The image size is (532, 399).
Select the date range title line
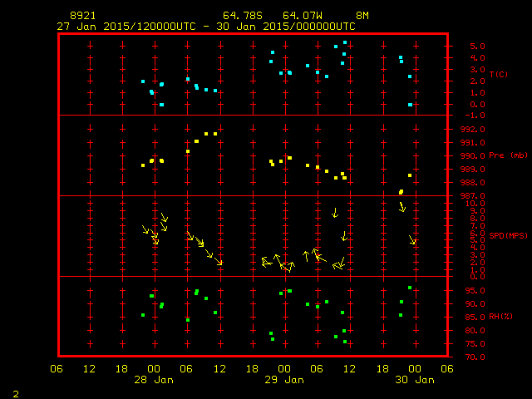click(x=205, y=26)
